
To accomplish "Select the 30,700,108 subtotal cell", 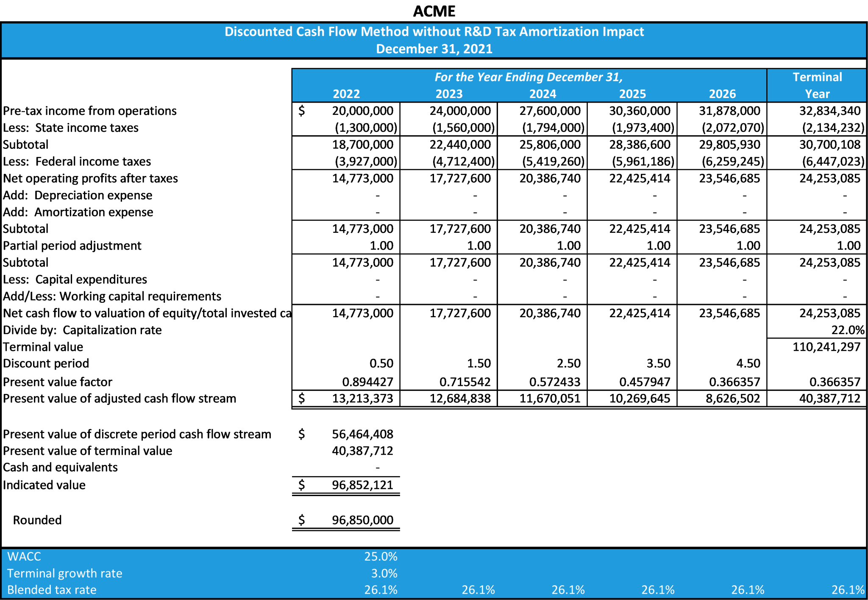I will pos(830,145).
